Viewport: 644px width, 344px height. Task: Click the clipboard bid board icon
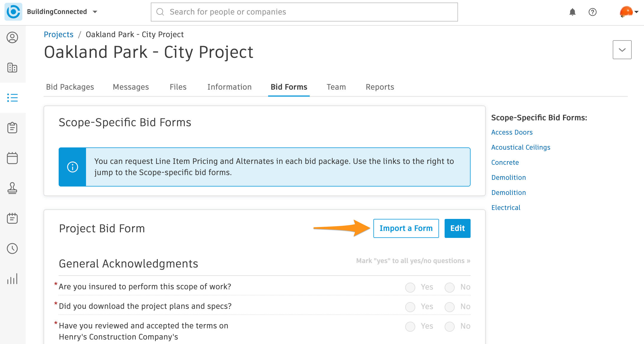pyautogui.click(x=12, y=128)
